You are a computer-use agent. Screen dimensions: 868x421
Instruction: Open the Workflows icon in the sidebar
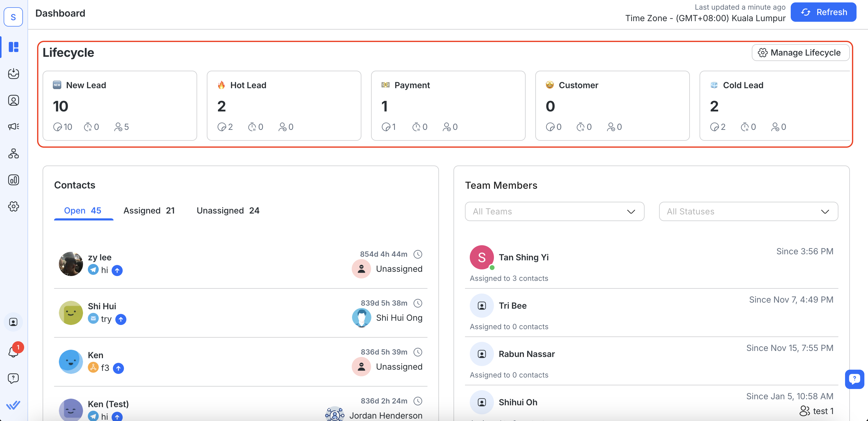[x=14, y=153]
